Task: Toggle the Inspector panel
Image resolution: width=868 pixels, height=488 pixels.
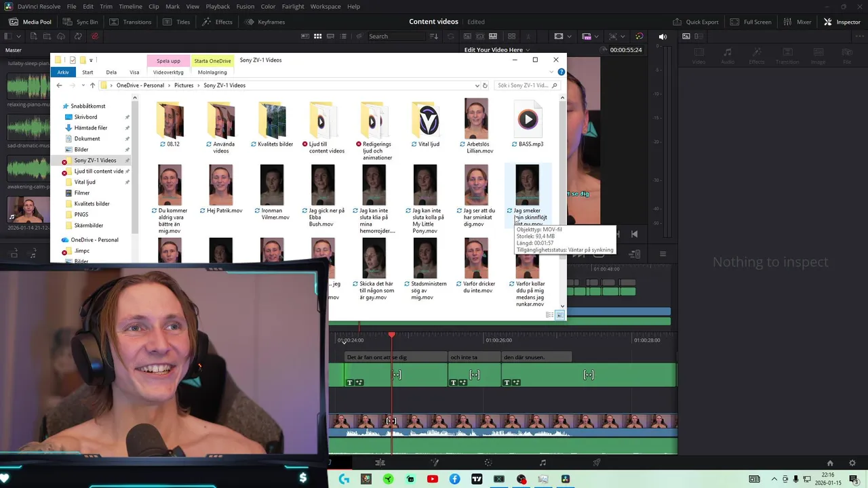Action: coord(842,22)
